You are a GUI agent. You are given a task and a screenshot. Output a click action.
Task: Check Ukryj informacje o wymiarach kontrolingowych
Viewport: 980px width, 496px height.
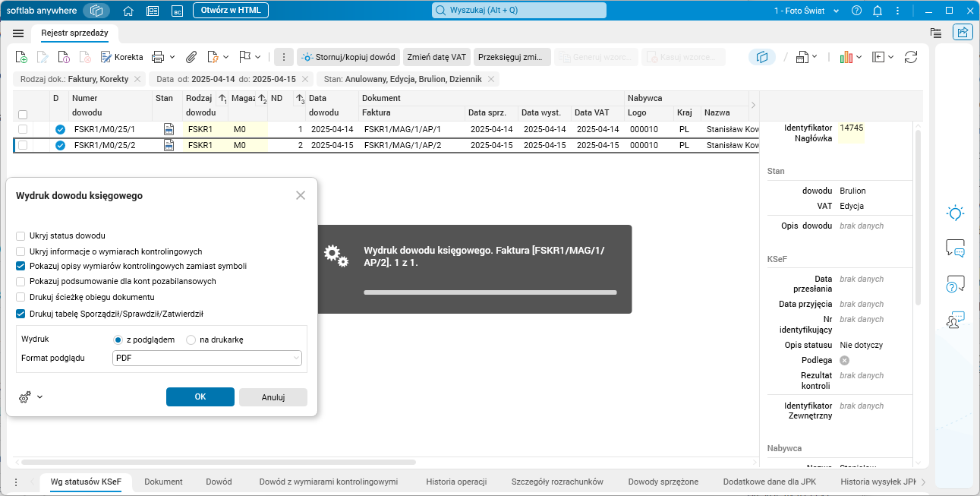pos(21,251)
